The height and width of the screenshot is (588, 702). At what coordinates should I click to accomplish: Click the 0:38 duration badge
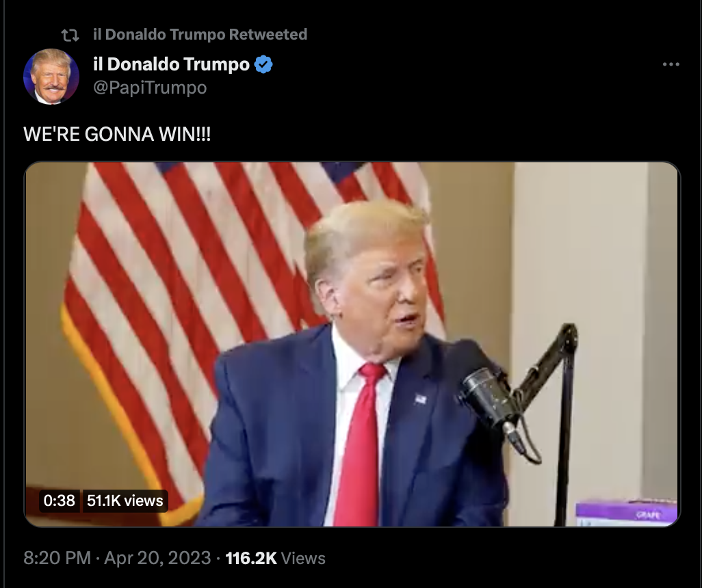(x=59, y=500)
